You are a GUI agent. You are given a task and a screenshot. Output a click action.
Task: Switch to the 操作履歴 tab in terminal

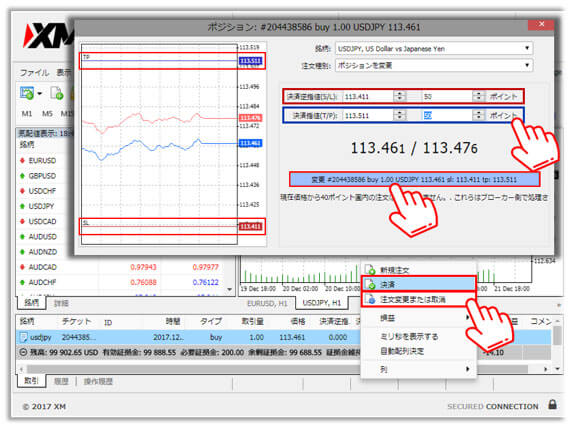pos(98,381)
